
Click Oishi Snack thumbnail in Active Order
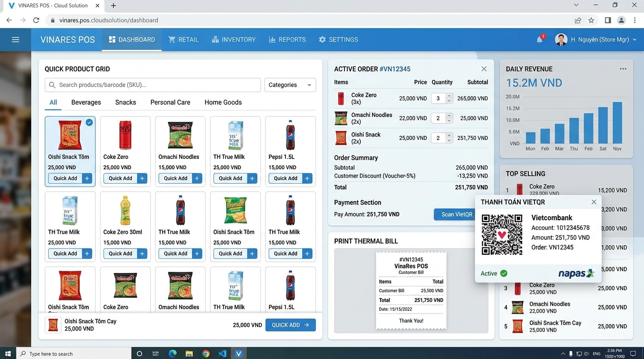tap(341, 138)
